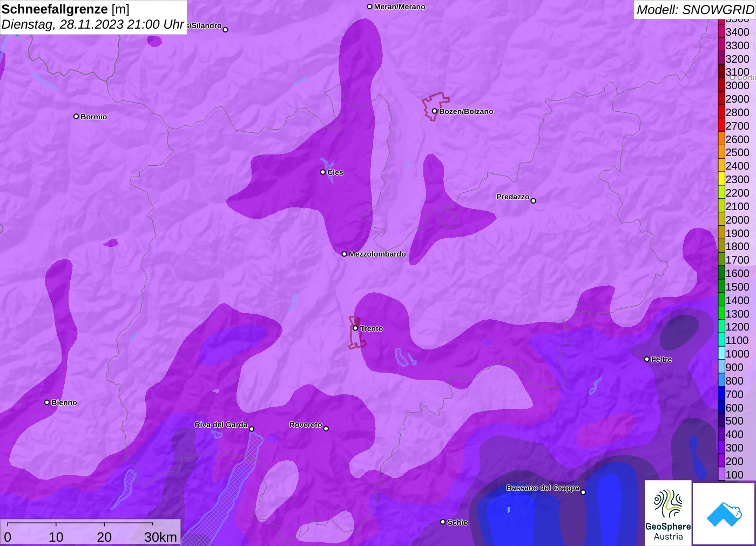Select the 'Bassano del Grappa' label
Screen dimensions: 756x546
click(543, 488)
